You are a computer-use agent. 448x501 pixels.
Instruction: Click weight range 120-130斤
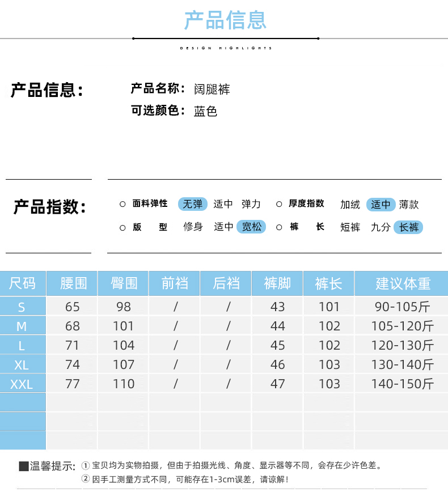[403, 345]
